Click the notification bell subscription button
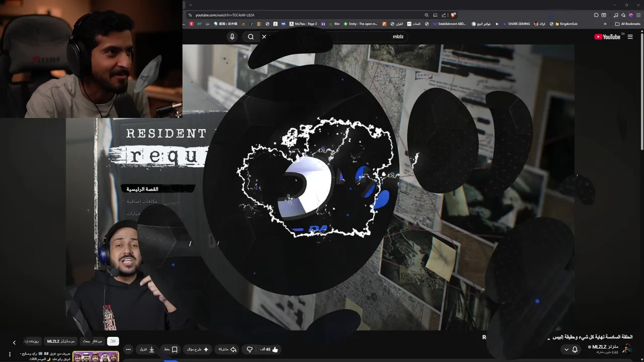 [x=575, y=349]
